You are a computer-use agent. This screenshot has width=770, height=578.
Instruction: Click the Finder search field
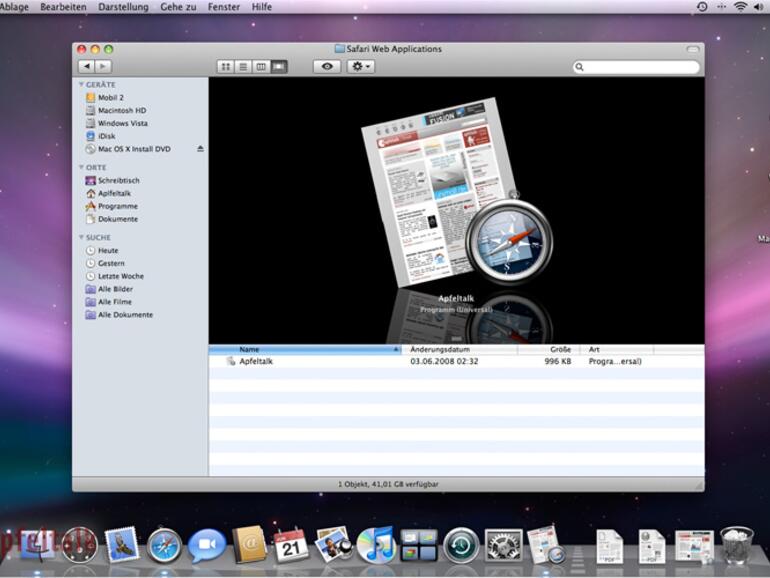point(637,67)
